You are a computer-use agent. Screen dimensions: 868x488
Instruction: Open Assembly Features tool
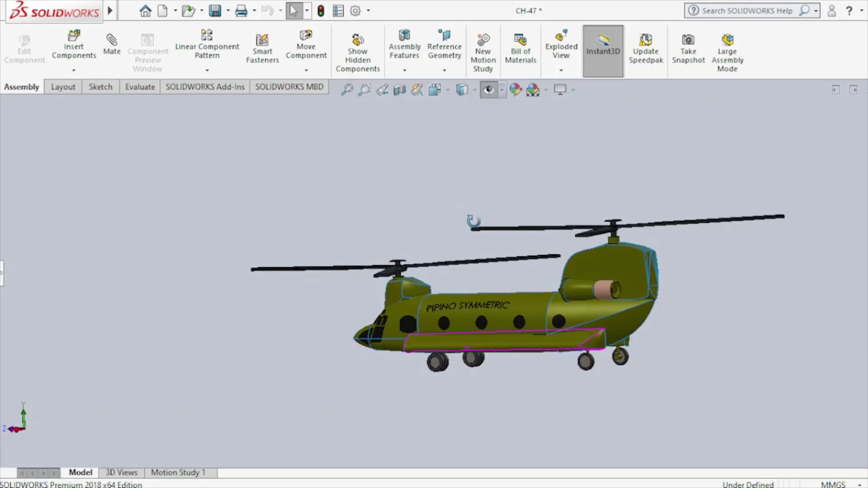coord(405,45)
